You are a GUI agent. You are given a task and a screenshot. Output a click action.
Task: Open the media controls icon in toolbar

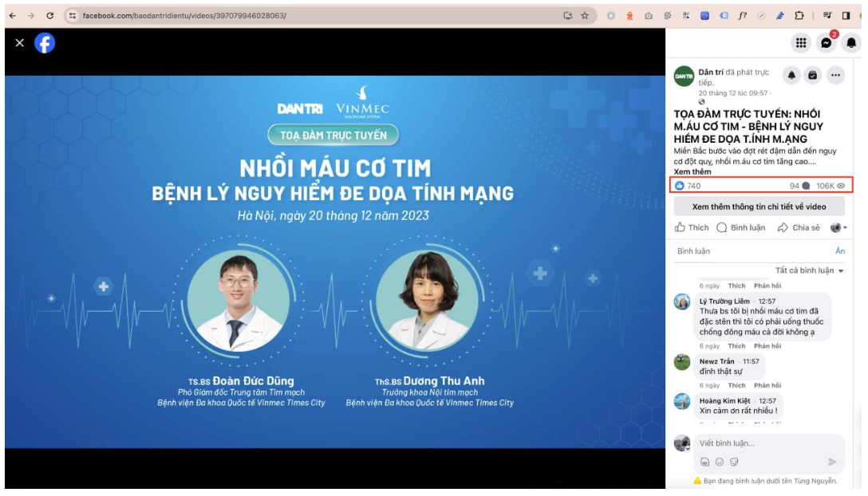click(x=827, y=15)
